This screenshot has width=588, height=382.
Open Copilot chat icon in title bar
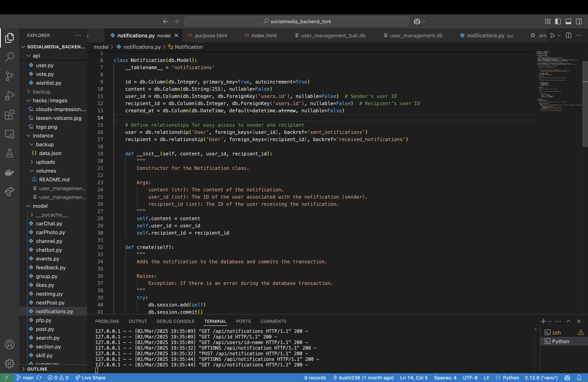[417, 21]
